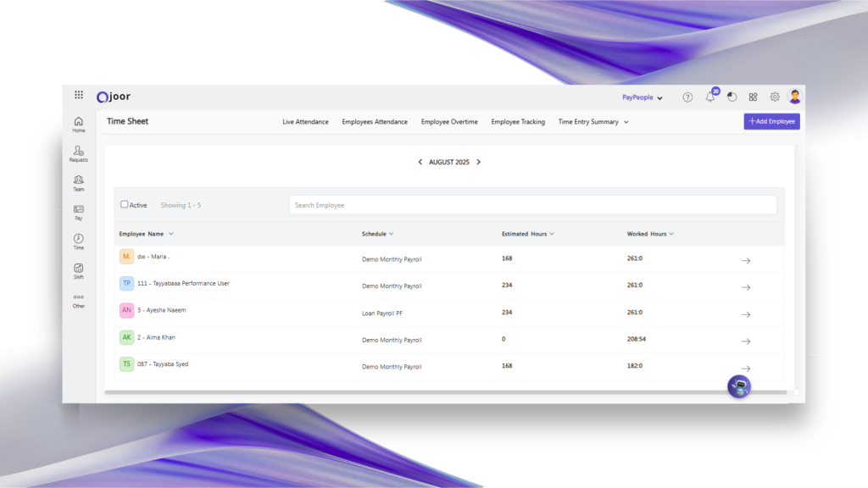Open the settings gear icon
This screenshot has height=488, width=868.
(x=775, y=97)
